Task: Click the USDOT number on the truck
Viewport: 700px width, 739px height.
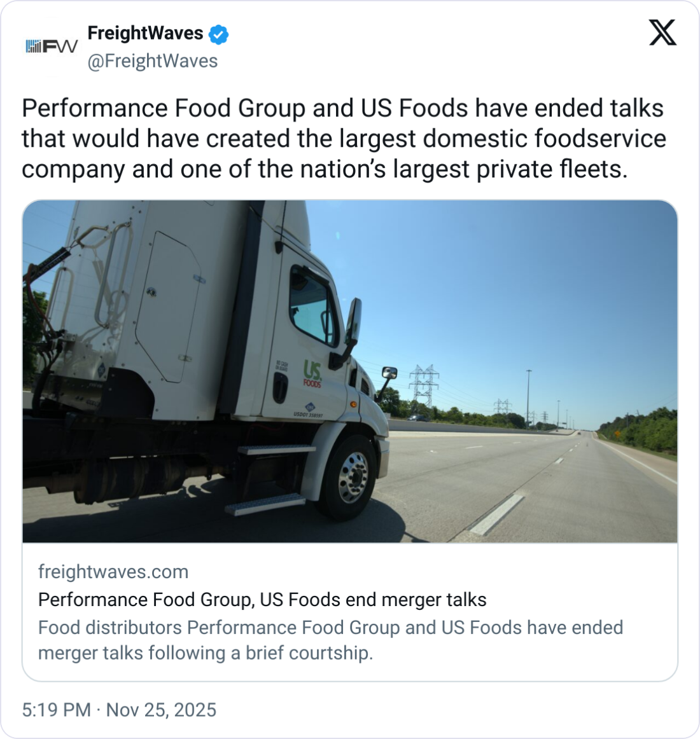Action: point(308,415)
